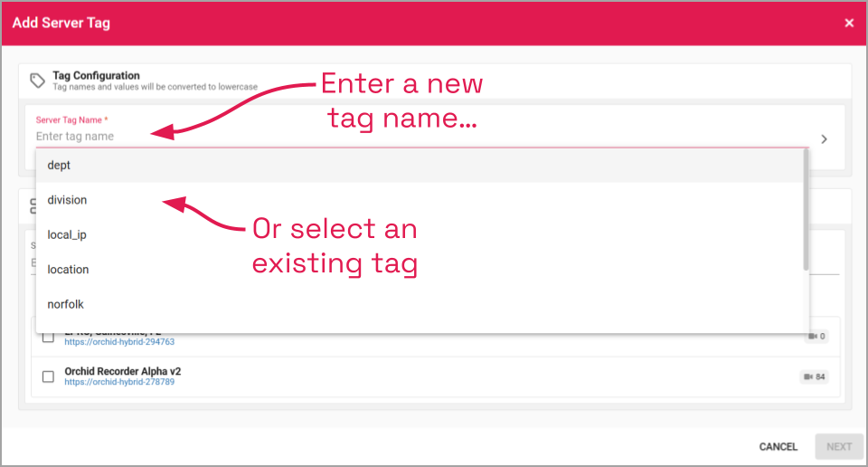Choose 'division' from the tag list
This screenshot has height=467, width=868.
[67, 200]
